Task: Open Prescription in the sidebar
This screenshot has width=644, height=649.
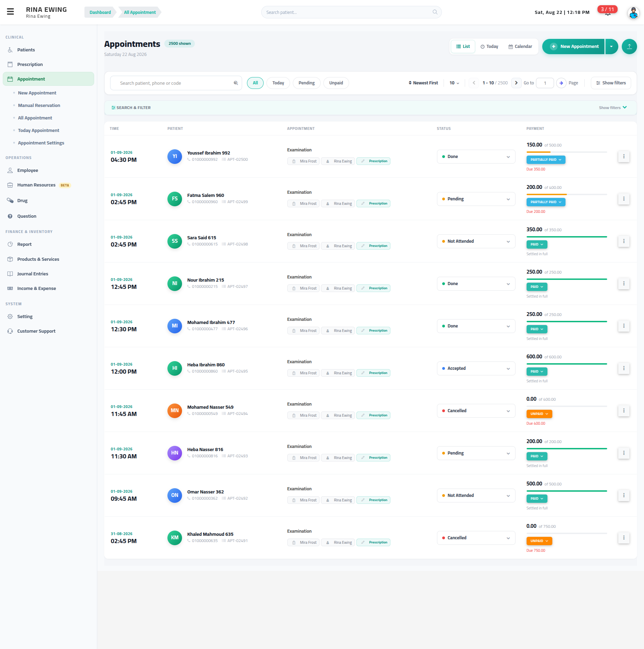Action: (48, 65)
